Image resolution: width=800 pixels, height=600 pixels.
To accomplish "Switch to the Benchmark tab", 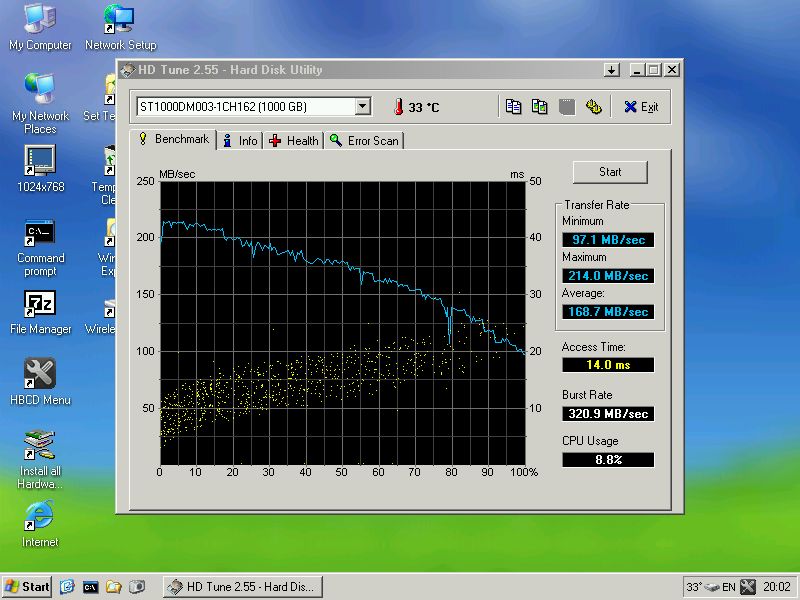I will coord(174,139).
